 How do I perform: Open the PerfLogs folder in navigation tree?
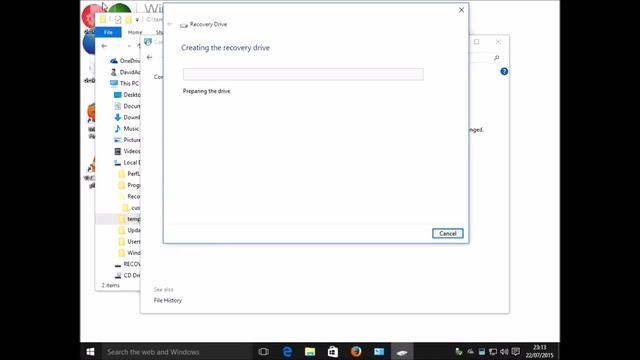pyautogui.click(x=129, y=174)
